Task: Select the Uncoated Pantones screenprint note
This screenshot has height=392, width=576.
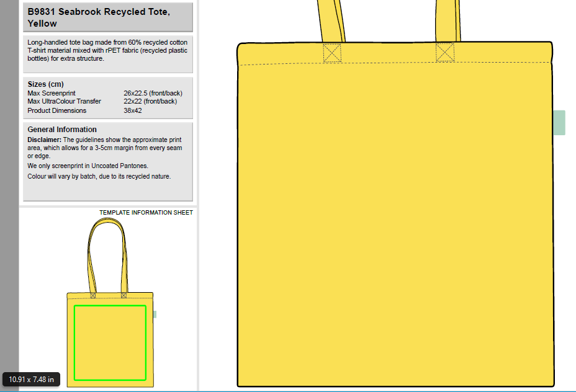Action: tap(88, 166)
